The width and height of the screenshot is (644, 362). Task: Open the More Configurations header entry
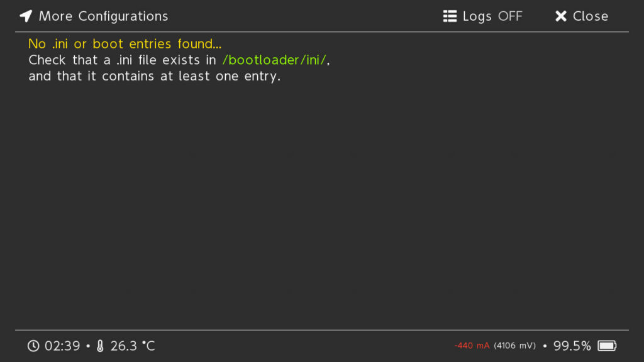(103, 16)
